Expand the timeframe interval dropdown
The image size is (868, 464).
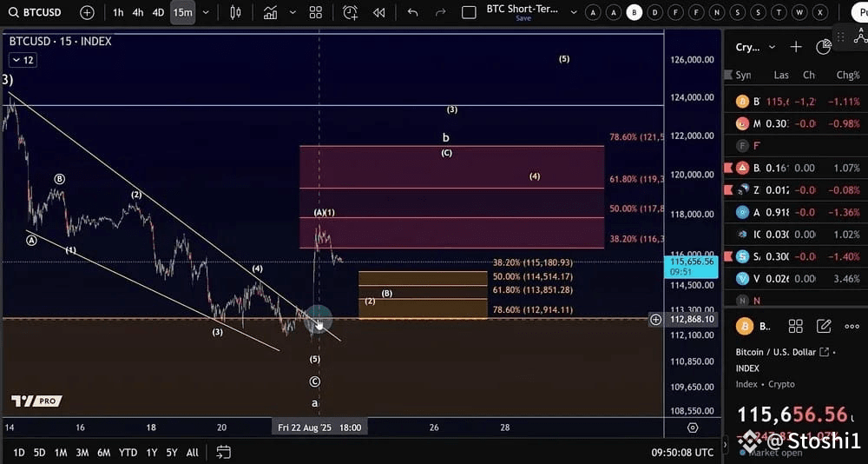206,12
